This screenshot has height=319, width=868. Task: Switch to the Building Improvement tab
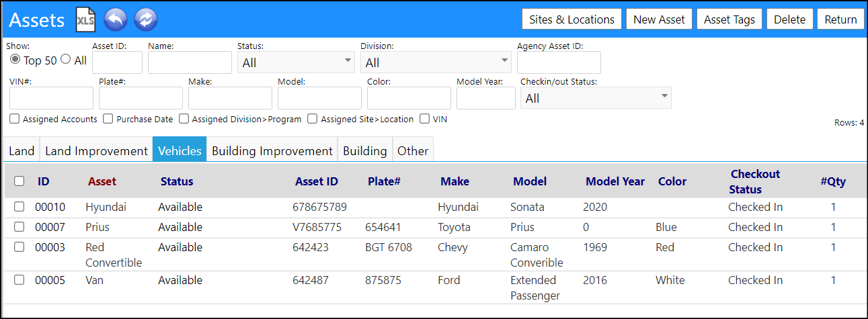272,150
